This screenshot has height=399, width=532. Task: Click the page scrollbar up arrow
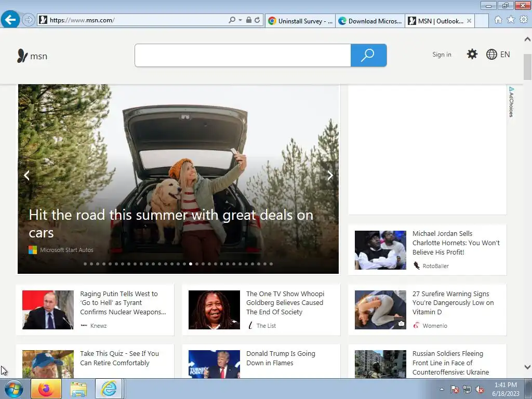(x=527, y=39)
